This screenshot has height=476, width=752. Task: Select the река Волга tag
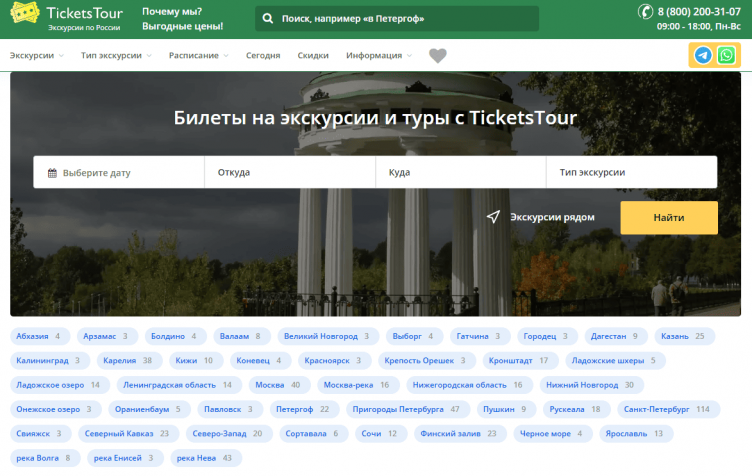click(45, 458)
